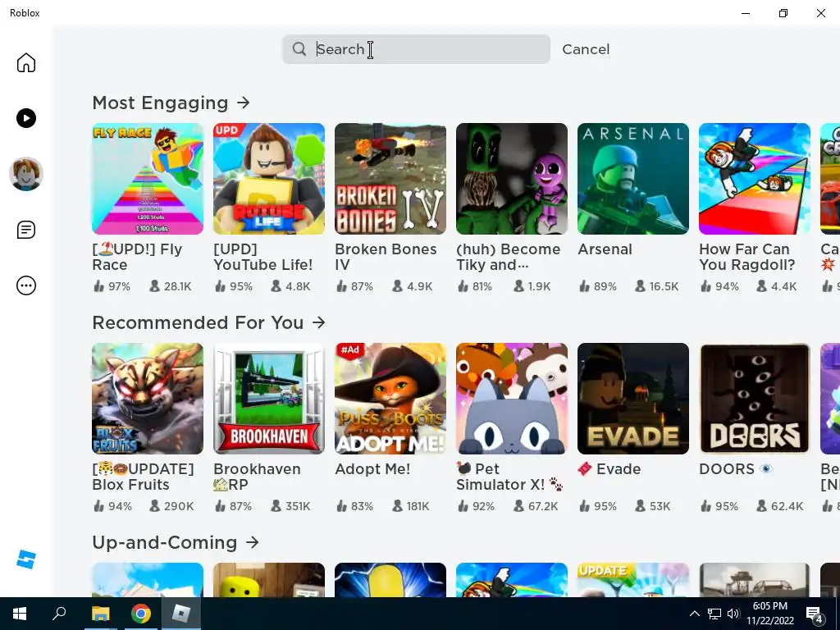Viewport: 840px width, 630px height.
Task: Open the Home icon in the sidebar
Action: pos(25,62)
